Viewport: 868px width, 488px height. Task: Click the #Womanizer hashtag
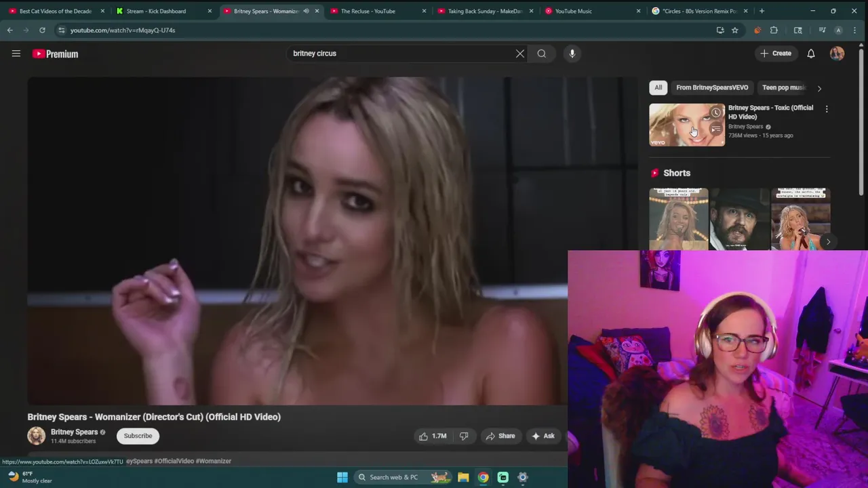[x=214, y=461]
